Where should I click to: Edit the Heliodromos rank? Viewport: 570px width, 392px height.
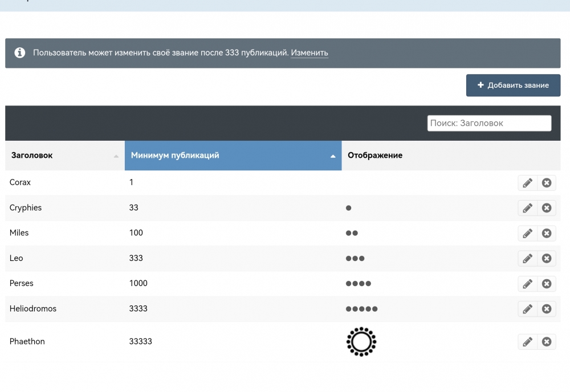coord(527,309)
